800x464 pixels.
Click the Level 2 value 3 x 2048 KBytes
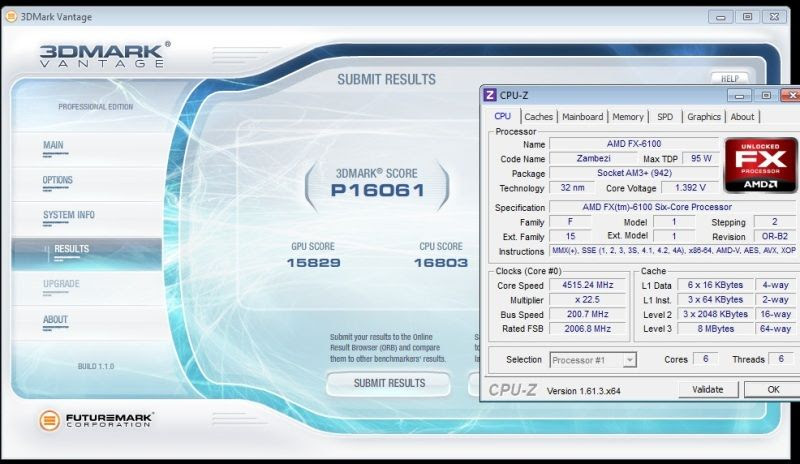pyautogui.click(x=715, y=314)
